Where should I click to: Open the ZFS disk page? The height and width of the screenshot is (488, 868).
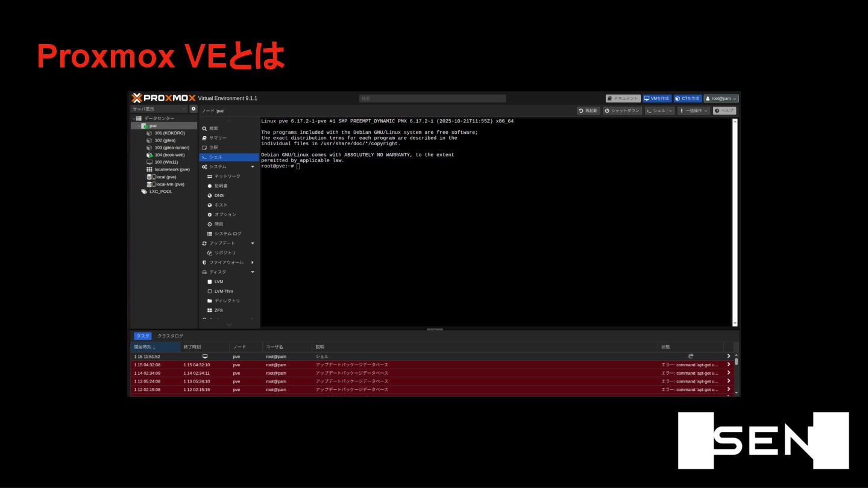point(229,310)
